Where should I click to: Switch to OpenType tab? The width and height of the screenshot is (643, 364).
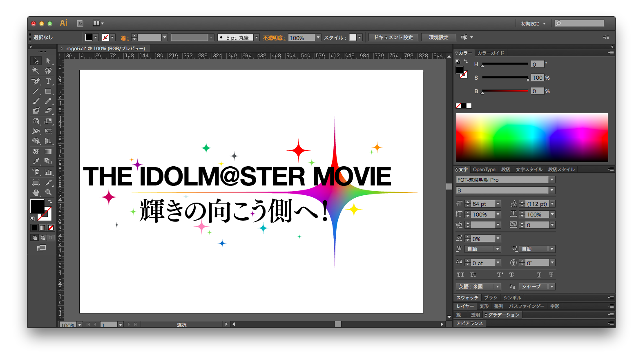click(484, 170)
